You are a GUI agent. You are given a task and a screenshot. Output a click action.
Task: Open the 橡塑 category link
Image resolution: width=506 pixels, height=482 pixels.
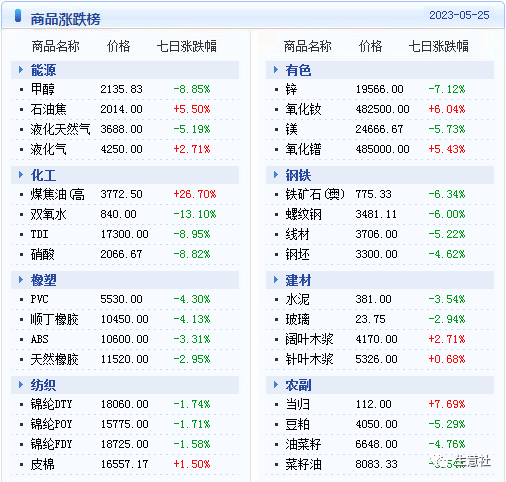(x=43, y=280)
